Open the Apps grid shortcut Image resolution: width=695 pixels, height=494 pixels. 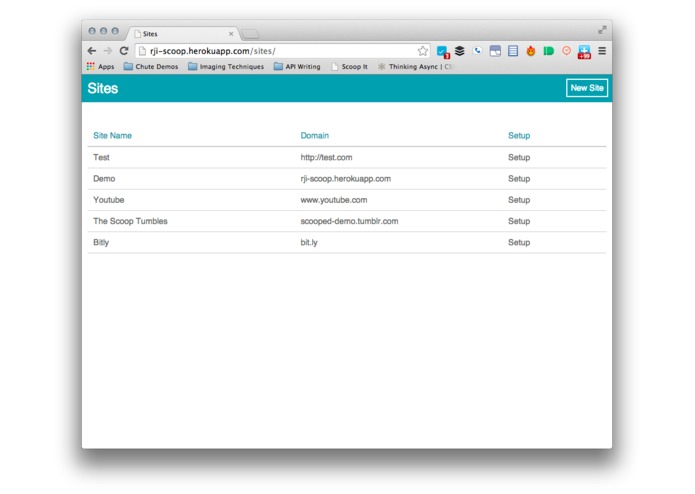click(101, 66)
